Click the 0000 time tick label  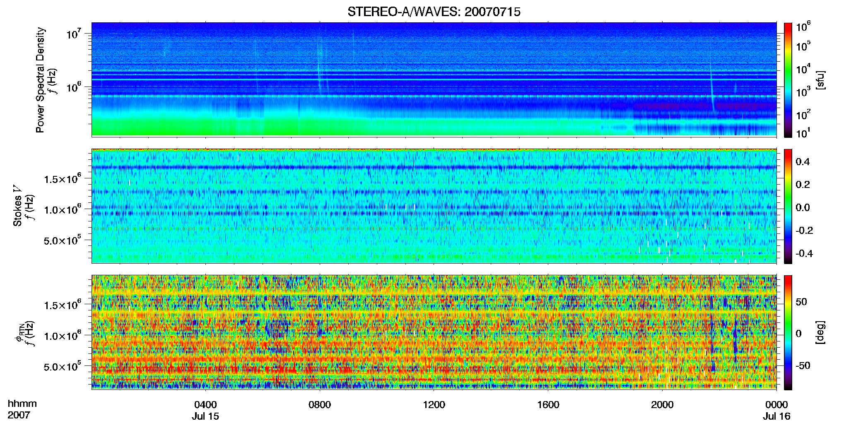pos(776,405)
